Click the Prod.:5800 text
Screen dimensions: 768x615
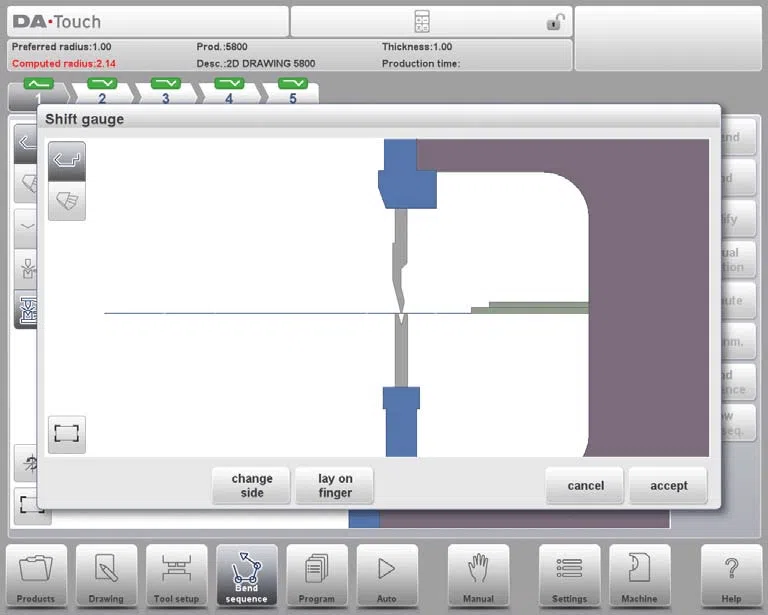point(221,47)
